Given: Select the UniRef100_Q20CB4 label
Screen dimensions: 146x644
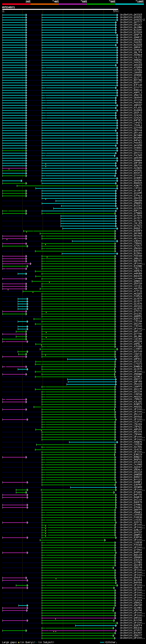Looking at the screenshot, I should [131, 208].
